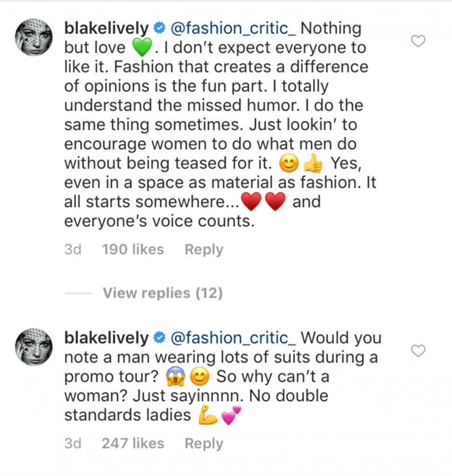This screenshot has width=452, height=476.
Task: Click blakelively username in first comment
Action: coord(106,28)
